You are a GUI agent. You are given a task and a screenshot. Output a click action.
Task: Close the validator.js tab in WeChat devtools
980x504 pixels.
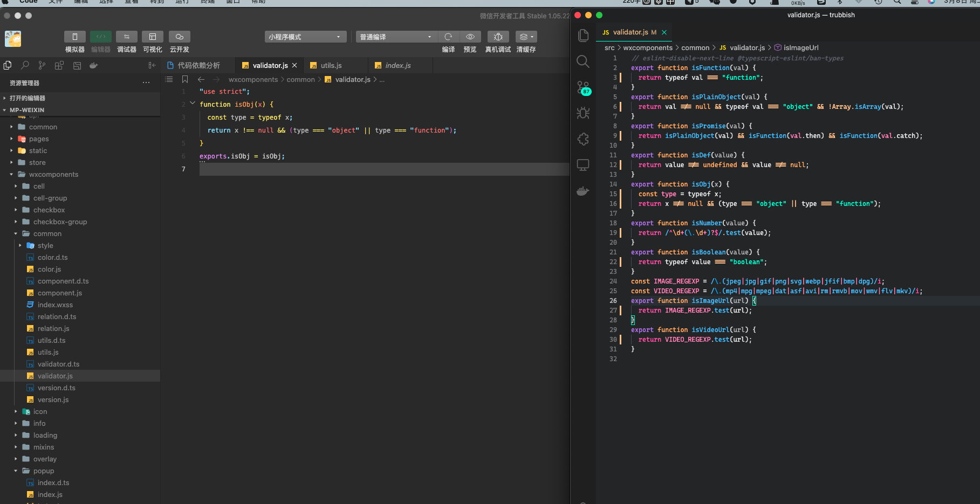coord(294,65)
